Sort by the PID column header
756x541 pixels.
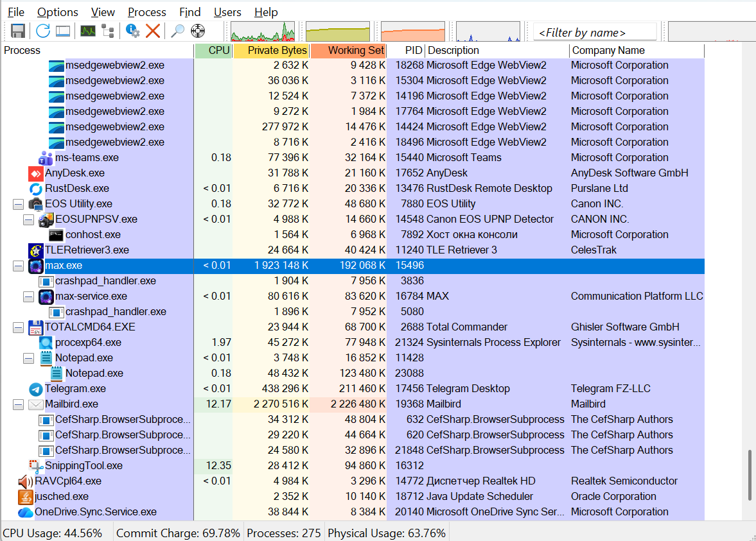[x=406, y=51]
